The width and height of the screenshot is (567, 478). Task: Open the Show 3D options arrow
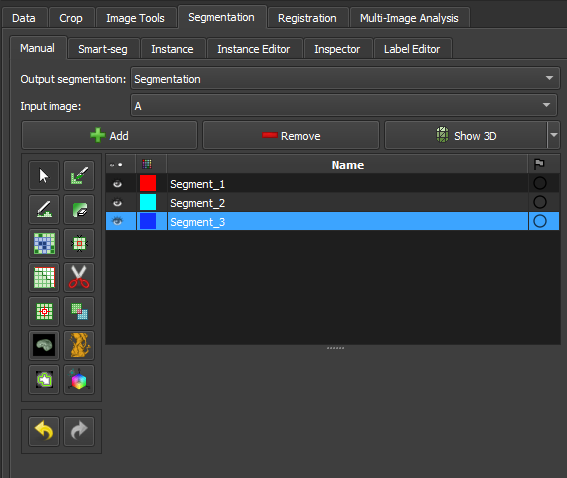(554, 135)
